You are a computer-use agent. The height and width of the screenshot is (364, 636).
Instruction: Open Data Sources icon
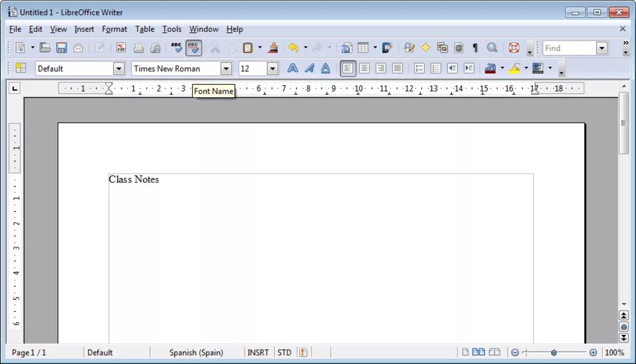[459, 48]
